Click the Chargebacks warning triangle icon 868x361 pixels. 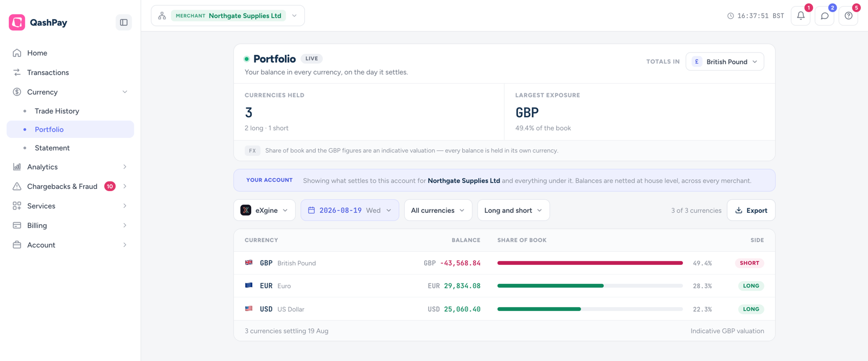(x=17, y=186)
